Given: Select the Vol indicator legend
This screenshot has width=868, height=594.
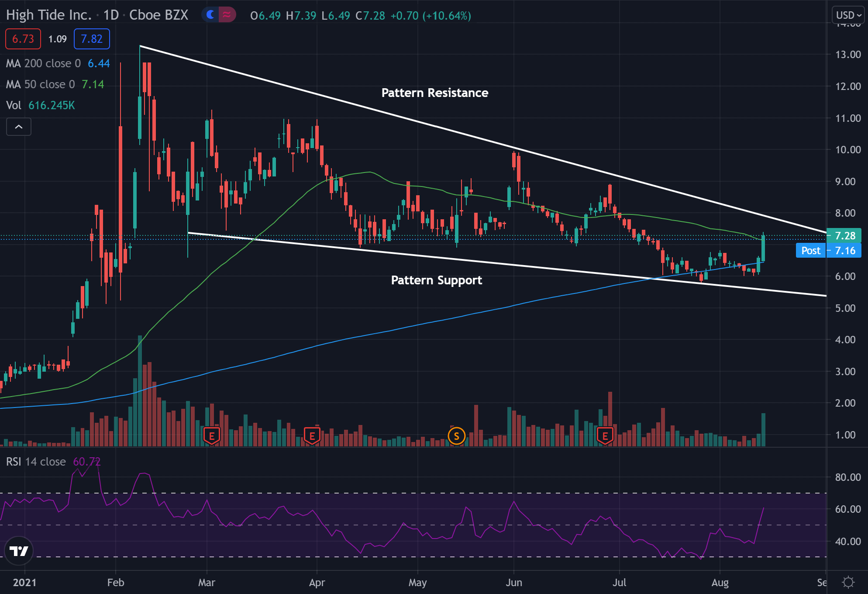Looking at the screenshot, I should point(41,105).
